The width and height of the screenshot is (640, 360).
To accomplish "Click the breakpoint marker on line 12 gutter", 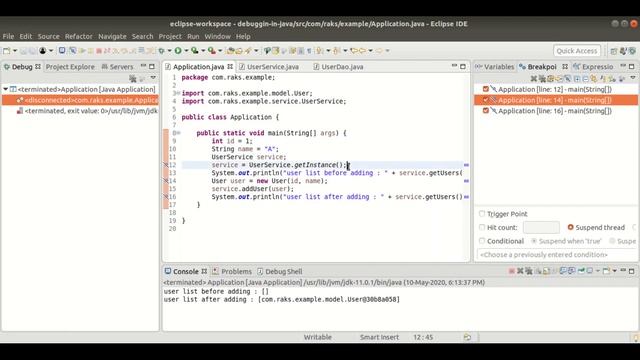I will point(166,164).
